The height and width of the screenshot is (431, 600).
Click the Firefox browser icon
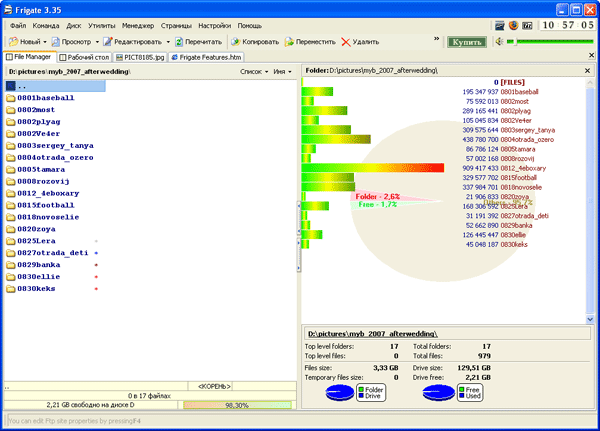[x=514, y=26]
